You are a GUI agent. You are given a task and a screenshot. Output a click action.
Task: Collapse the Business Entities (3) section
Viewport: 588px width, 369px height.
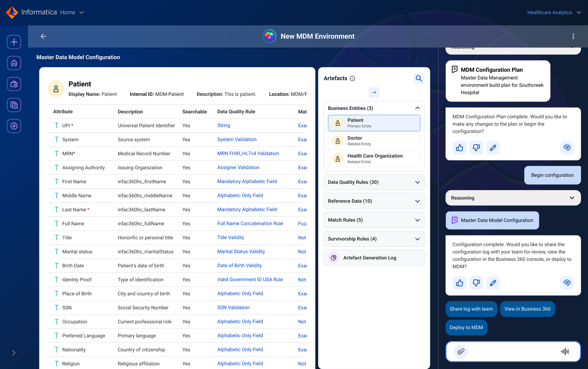click(x=417, y=108)
